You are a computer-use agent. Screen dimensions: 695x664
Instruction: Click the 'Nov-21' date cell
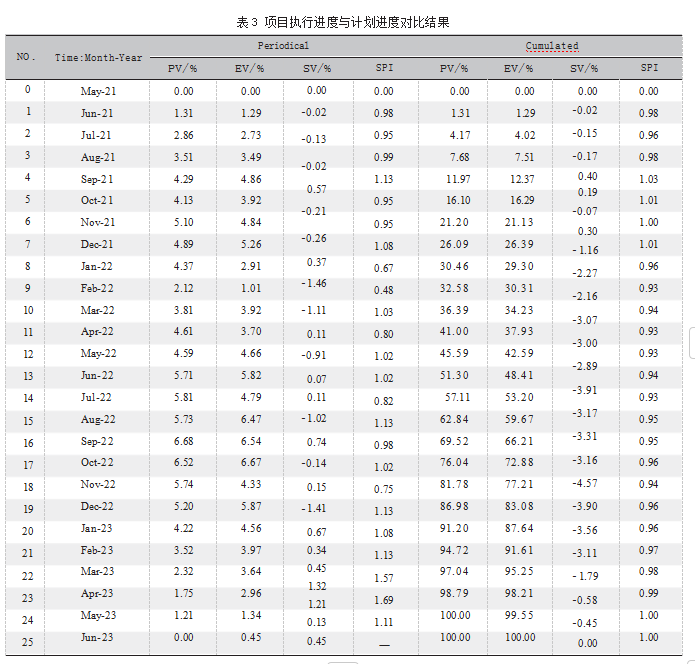(98, 222)
